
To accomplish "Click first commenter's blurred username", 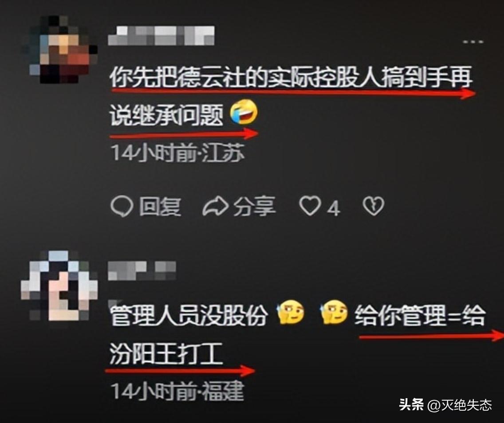I will pos(161,35).
